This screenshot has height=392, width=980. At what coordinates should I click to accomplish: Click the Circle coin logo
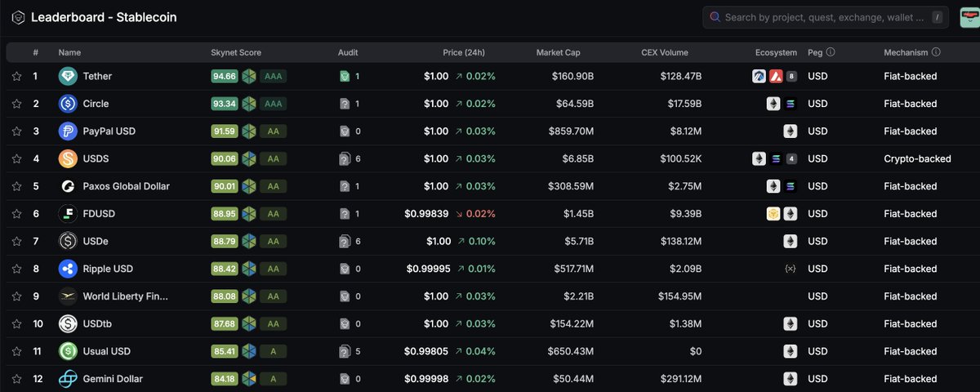tap(68, 104)
